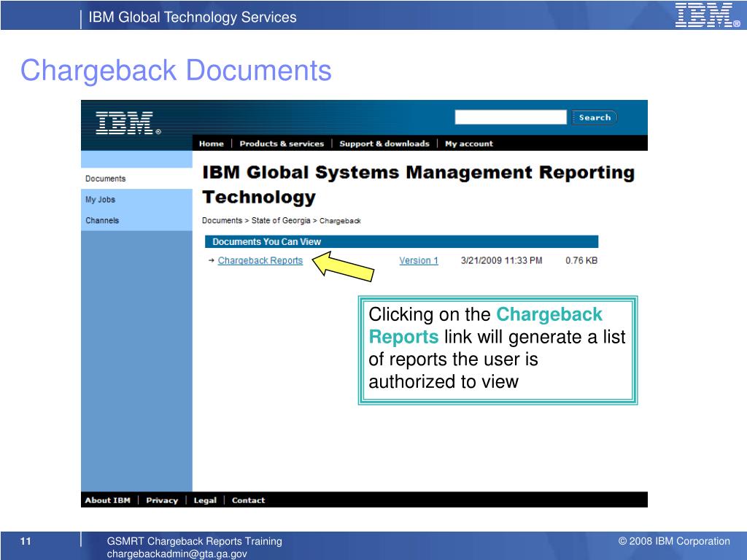Image resolution: width=747 pixels, height=560 pixels.
Task: Open the Contact footer link
Action: pyautogui.click(x=248, y=500)
